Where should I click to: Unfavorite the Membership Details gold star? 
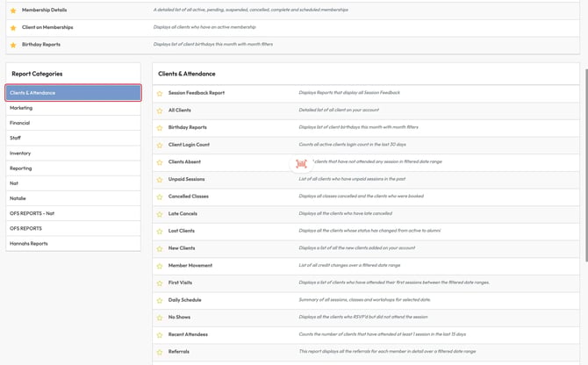click(13, 10)
